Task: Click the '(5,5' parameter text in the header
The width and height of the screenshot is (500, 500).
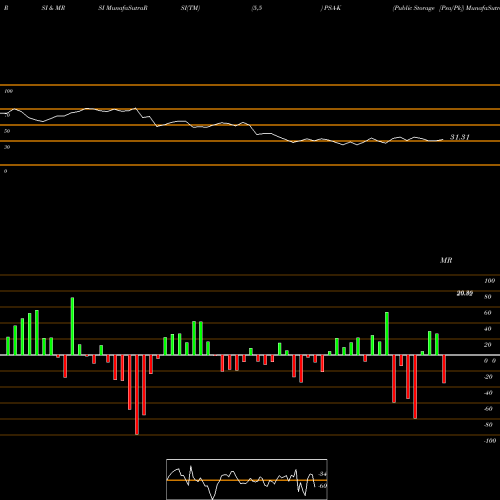Action: point(257,8)
